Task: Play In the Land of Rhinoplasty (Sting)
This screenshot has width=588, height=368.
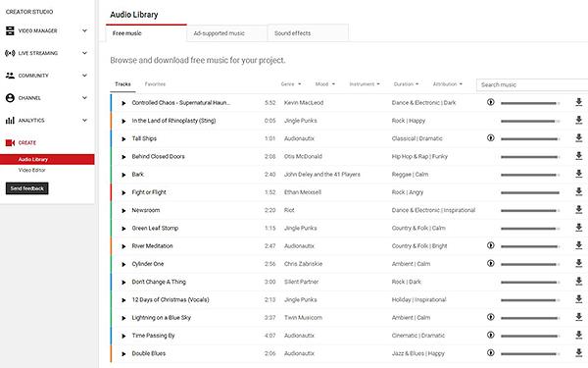Action: coord(123,121)
